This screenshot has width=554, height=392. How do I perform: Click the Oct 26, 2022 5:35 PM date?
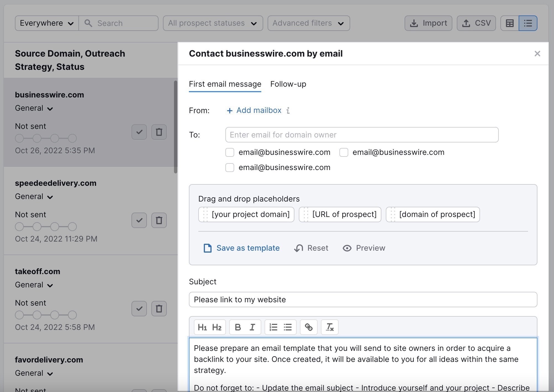pos(55,150)
